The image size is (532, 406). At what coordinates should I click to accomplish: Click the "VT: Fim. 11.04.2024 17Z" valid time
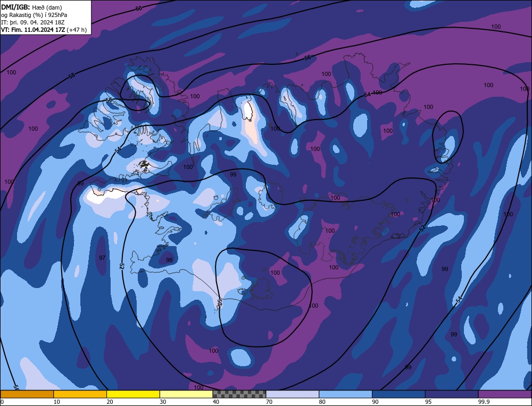[x=33, y=30]
